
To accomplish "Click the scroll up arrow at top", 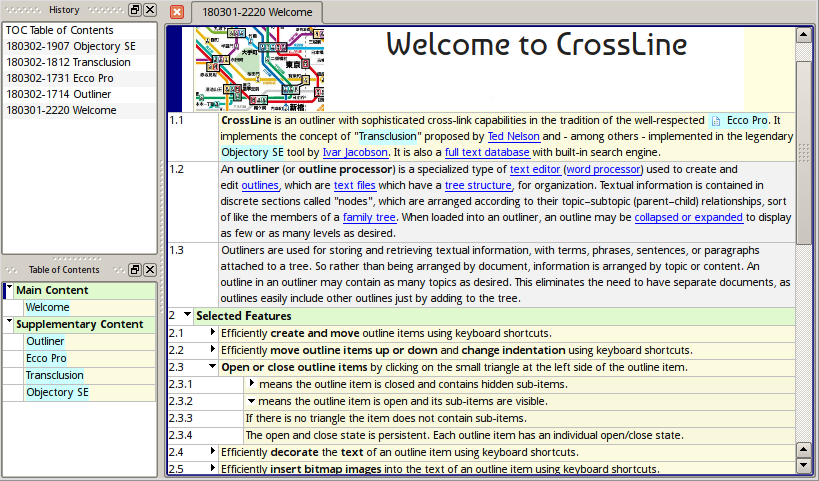I will click(x=803, y=35).
